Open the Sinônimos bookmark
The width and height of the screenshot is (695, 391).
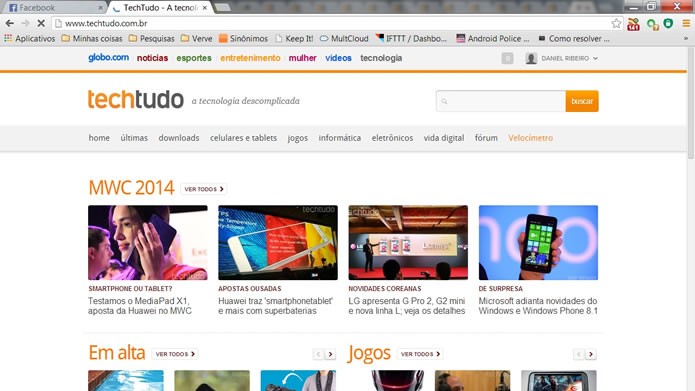coord(243,39)
